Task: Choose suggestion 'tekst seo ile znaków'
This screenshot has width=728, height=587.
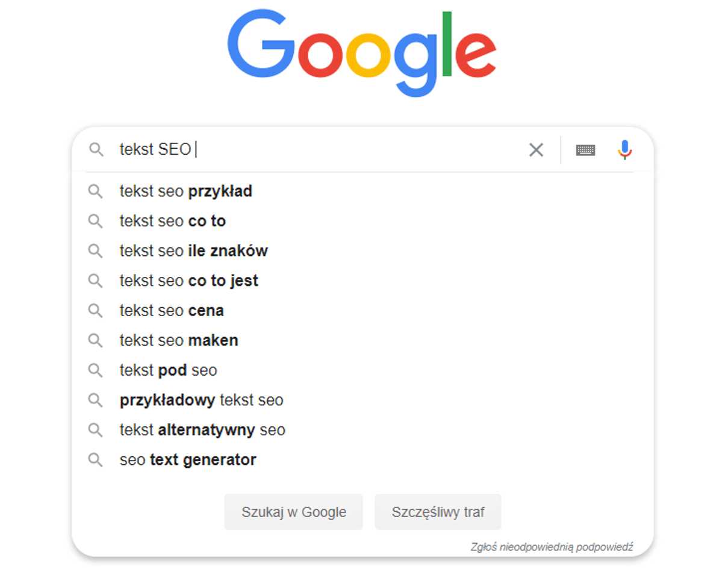Action: tap(193, 251)
